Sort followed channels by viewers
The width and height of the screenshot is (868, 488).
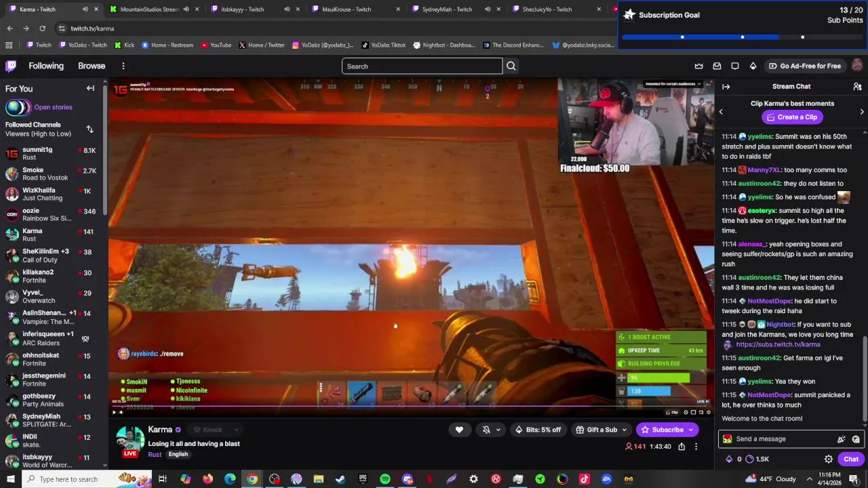click(x=90, y=129)
